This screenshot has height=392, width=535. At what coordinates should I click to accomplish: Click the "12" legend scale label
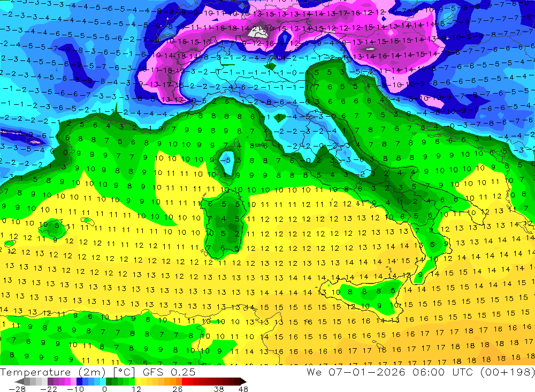tap(136, 389)
